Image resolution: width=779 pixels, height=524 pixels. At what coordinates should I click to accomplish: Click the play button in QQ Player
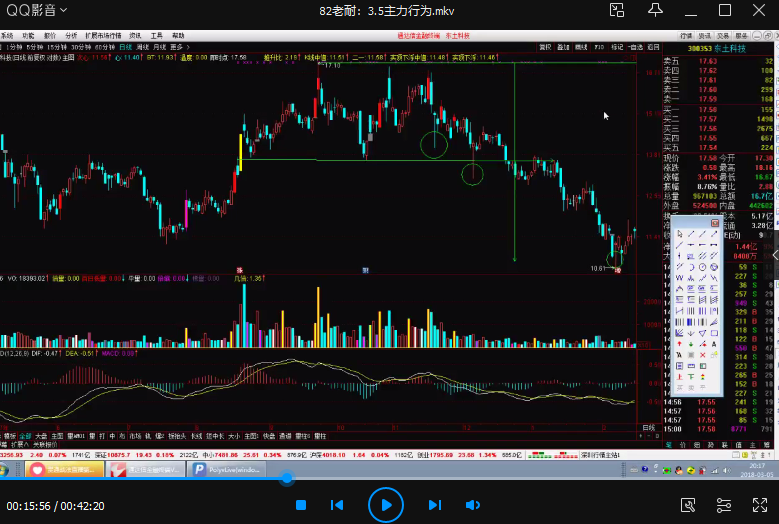pos(385,504)
